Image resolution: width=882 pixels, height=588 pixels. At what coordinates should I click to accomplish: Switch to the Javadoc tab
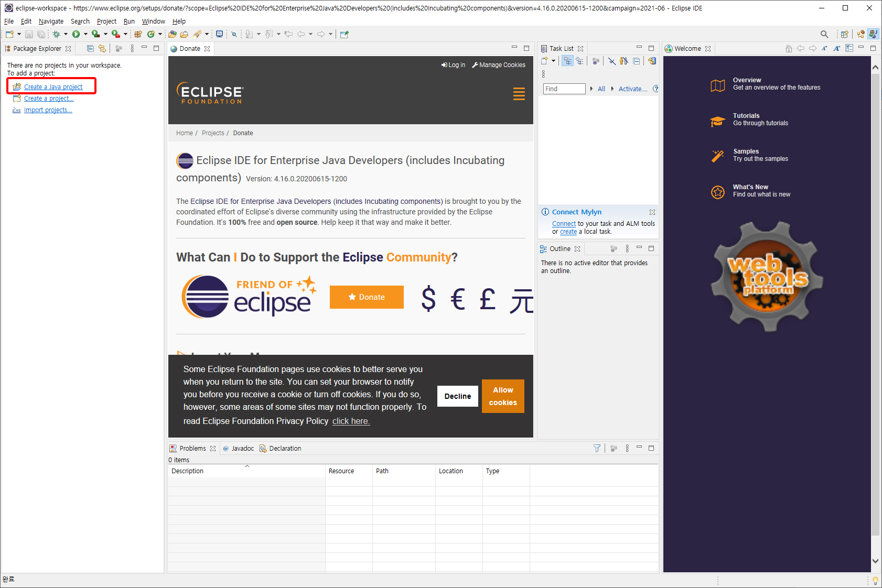[x=239, y=448]
